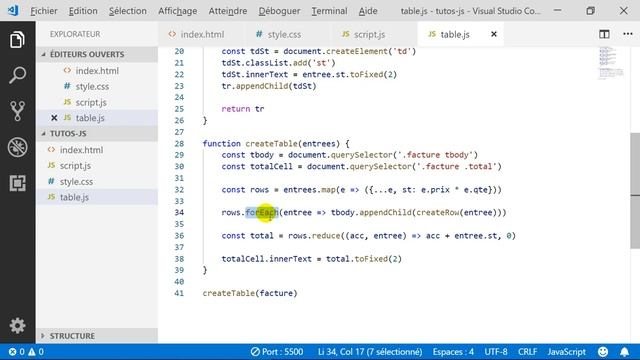Open the Sélection menu
The image size is (640, 360).
point(128,11)
